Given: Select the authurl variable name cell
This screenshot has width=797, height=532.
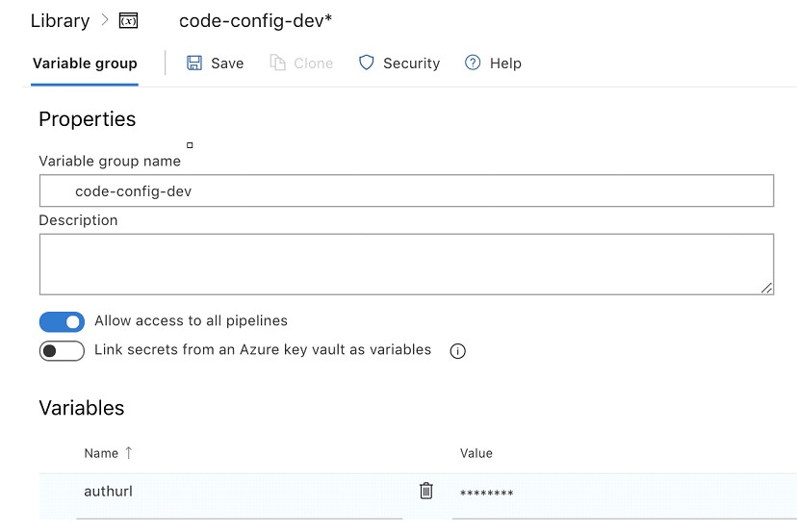Looking at the screenshot, I should (x=109, y=492).
